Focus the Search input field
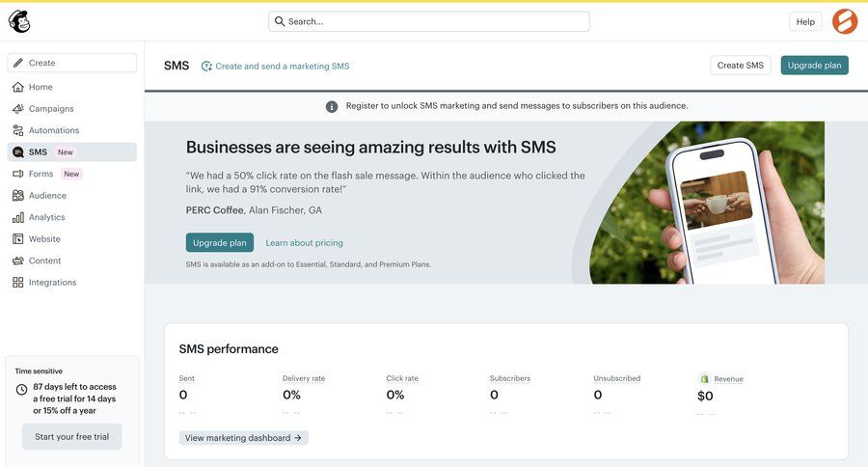Viewport: 868px width, 467px height. 429,21
